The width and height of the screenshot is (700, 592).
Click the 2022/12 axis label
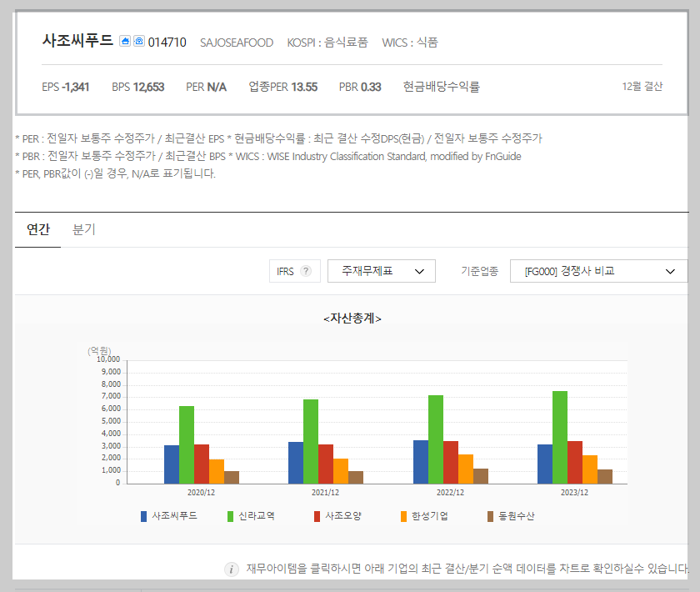[450, 493]
